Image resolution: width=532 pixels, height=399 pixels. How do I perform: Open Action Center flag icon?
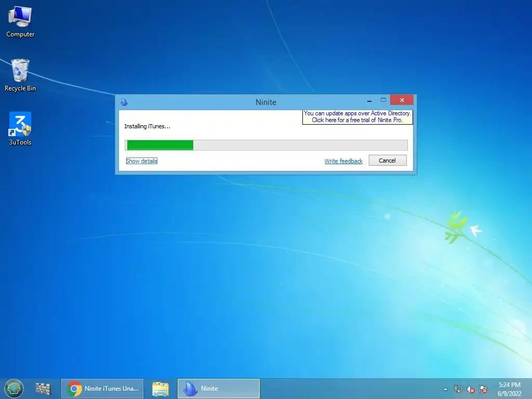coord(483,389)
